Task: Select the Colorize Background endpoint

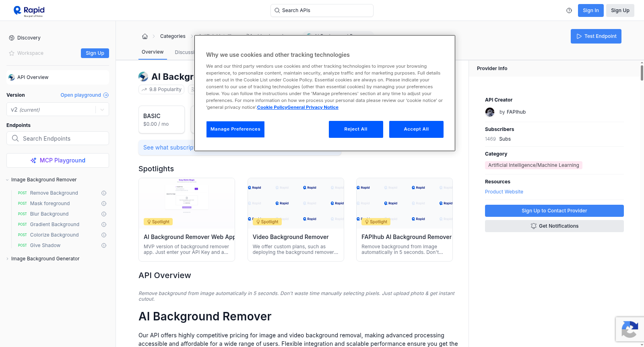Action: (x=54, y=235)
